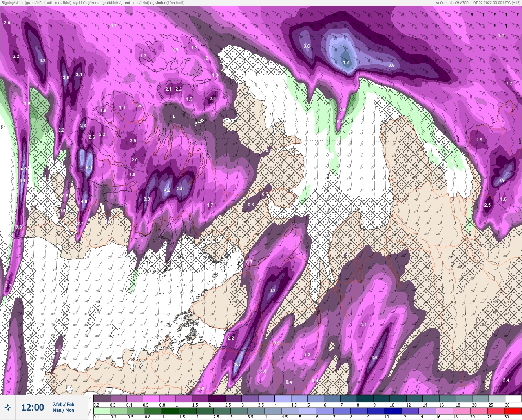
Task: Click the '7.feb./ Feb' date text
Action: point(63,404)
